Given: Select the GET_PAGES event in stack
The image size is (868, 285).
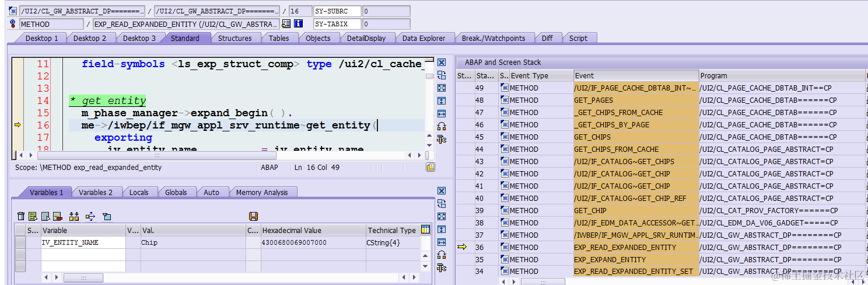Looking at the screenshot, I should pyautogui.click(x=636, y=100).
